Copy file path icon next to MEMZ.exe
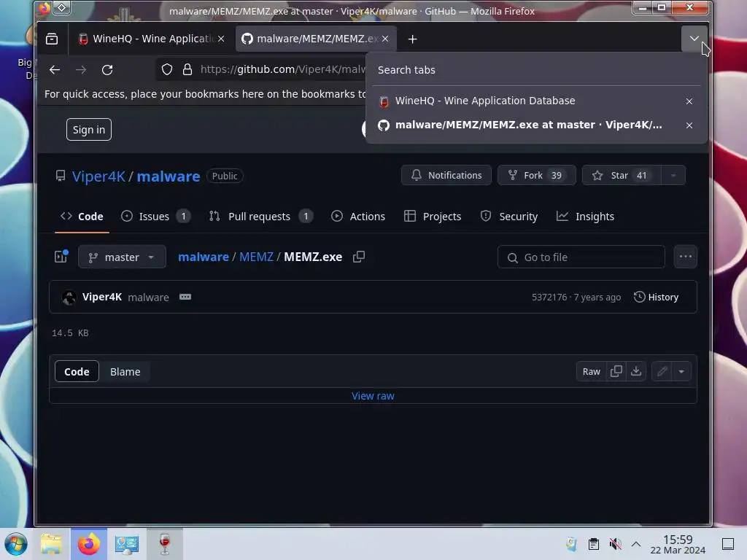The image size is (747, 560). coord(359,257)
